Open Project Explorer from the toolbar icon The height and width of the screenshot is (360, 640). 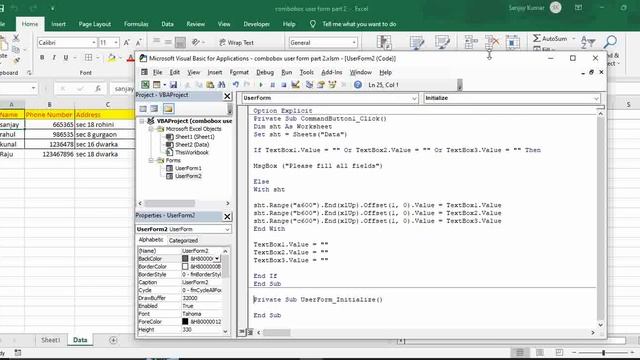pos(309,84)
